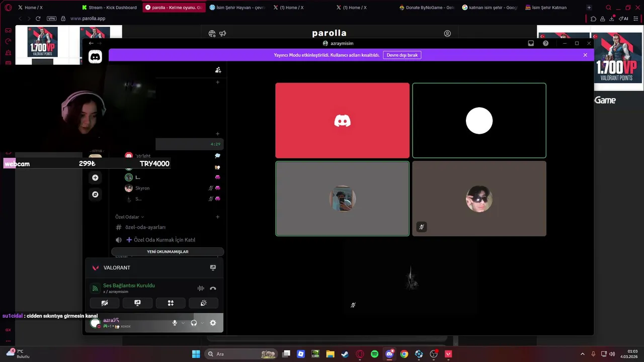Open Opera downloads icon
This screenshot has width=644, height=362.
tap(612, 19)
